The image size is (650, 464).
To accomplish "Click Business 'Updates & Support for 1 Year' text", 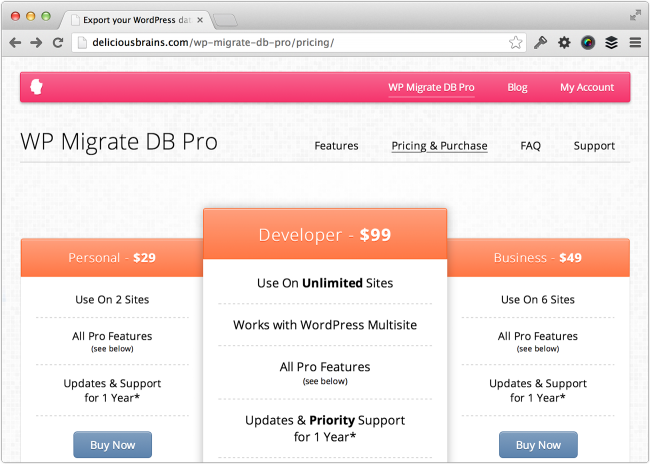I will pyautogui.click(x=538, y=390).
